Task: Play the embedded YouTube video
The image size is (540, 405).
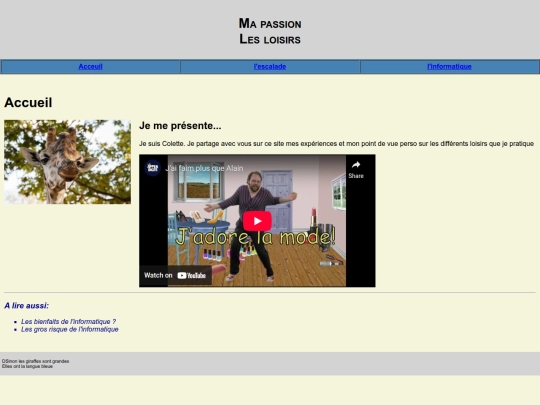Action: pos(257,221)
